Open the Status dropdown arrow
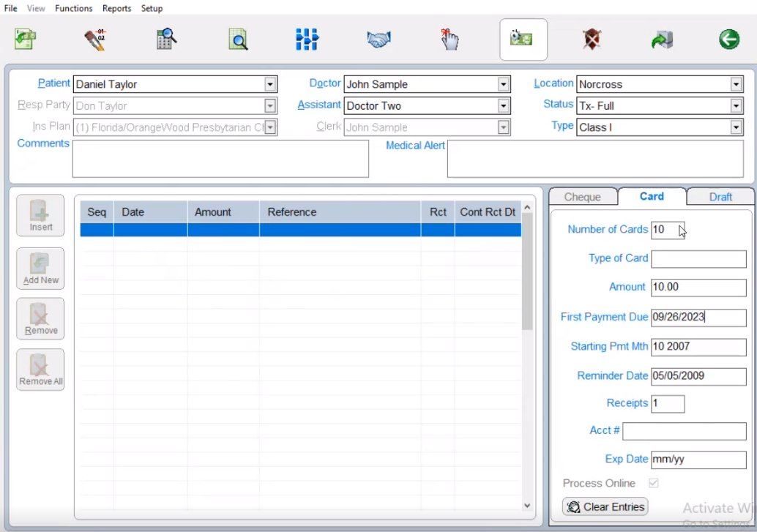Viewport: 757px width, 532px height. [737, 106]
